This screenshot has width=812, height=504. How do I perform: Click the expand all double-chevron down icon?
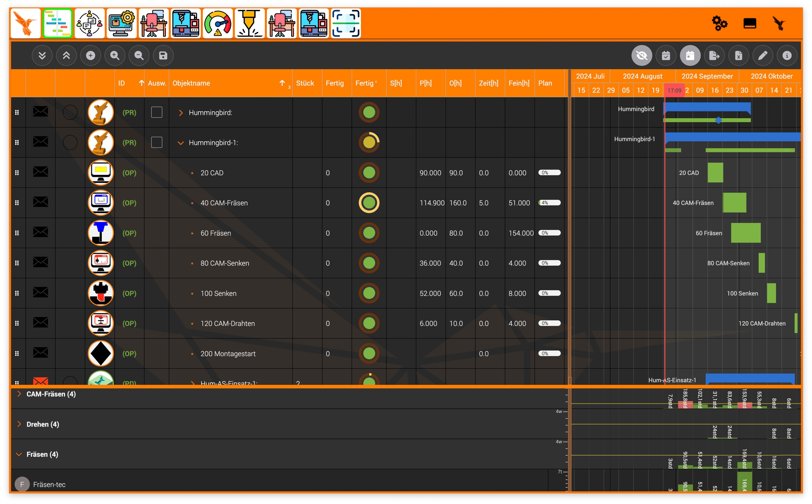click(x=42, y=55)
